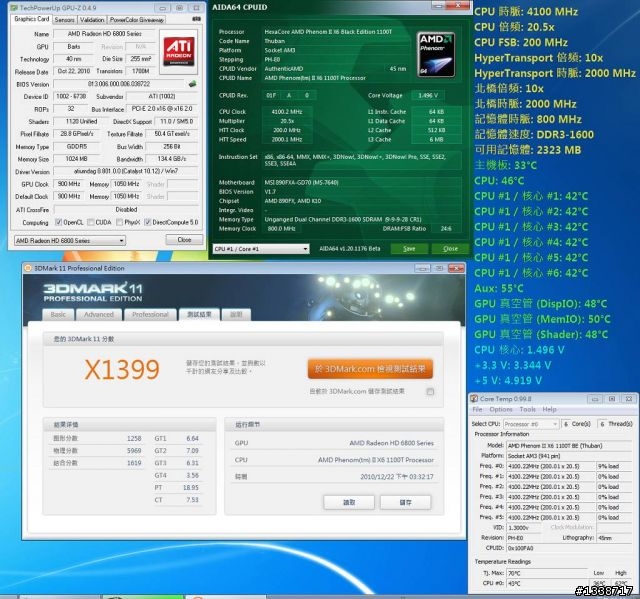Click the Aux: 55°C overlay text
This screenshot has height=599, width=640.
[498, 288]
